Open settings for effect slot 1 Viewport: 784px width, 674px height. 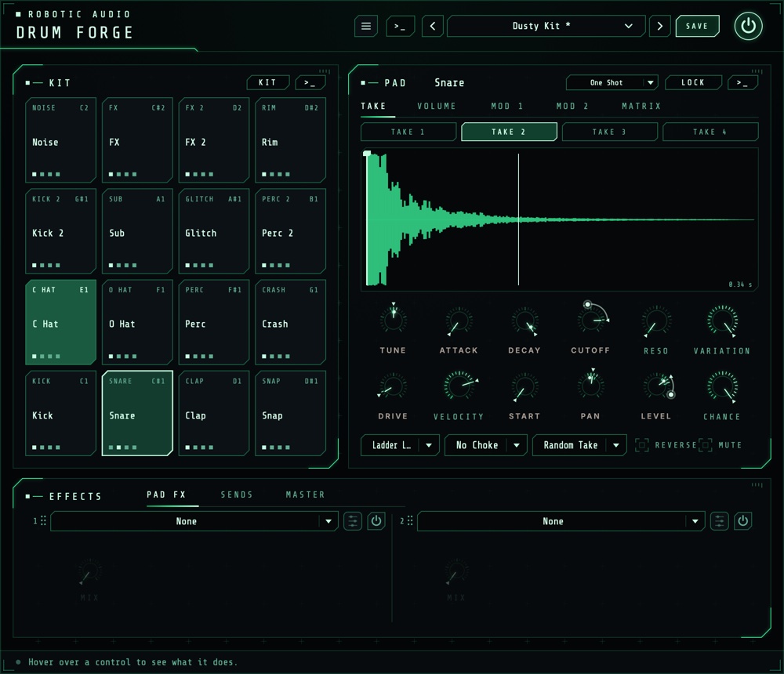tap(353, 521)
